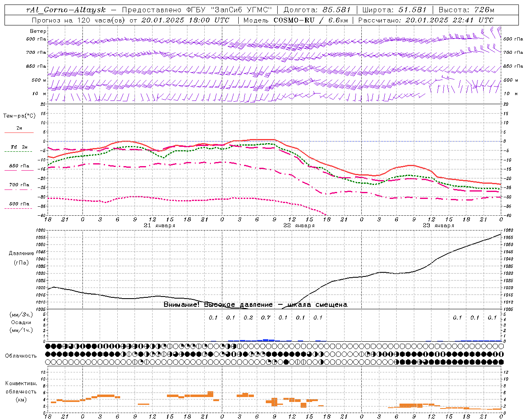The image size is (525, 420).
Task: Click the 21 января date label
Action: pyautogui.click(x=159, y=226)
